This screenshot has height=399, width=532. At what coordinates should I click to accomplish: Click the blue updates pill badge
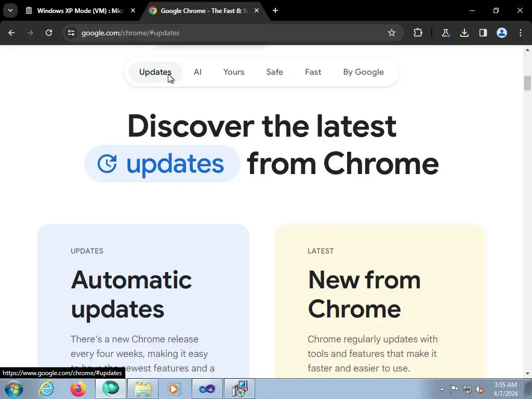tap(162, 164)
